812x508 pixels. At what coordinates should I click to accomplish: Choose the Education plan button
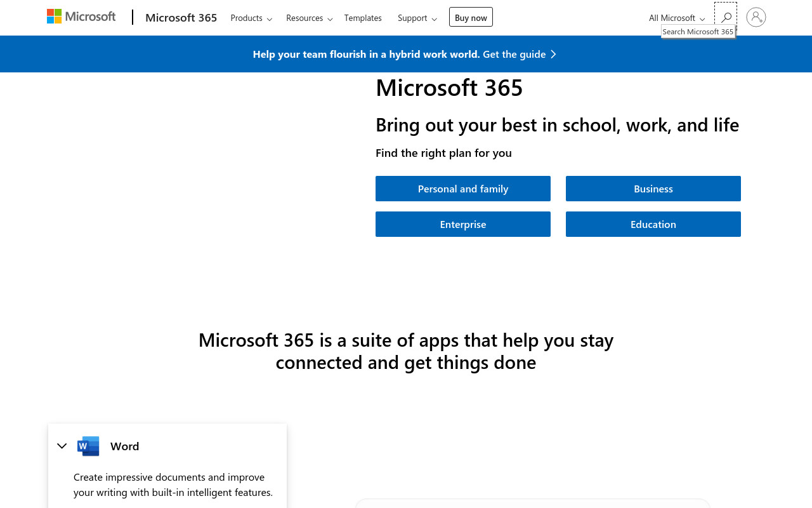tap(653, 224)
